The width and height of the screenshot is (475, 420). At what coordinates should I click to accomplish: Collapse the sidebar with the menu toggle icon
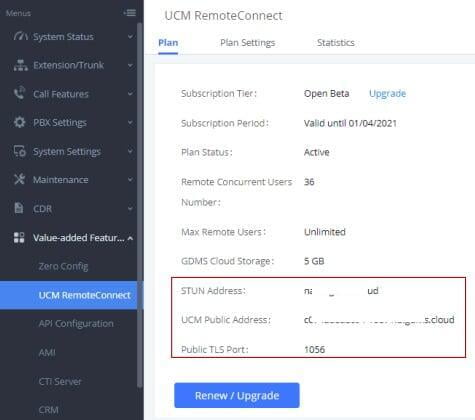129,13
